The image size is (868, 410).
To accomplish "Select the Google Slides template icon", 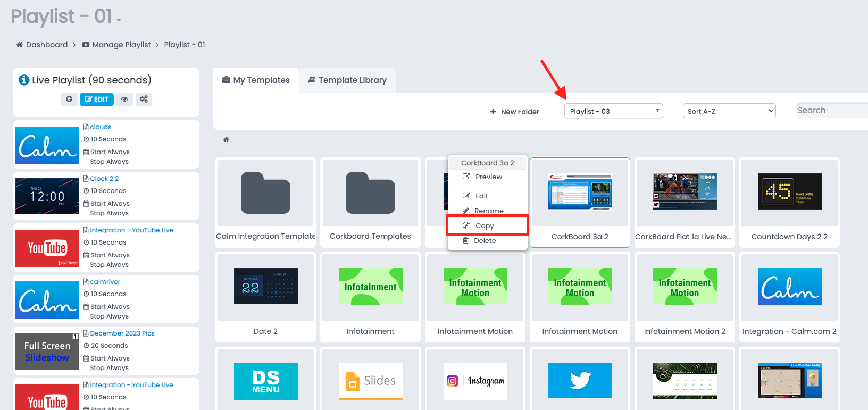I will coord(370,381).
